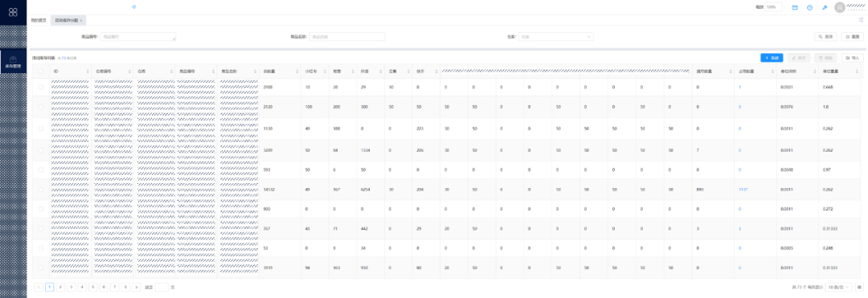Sort by the 云集 column
Screen dimensions: 868x298
point(408,71)
